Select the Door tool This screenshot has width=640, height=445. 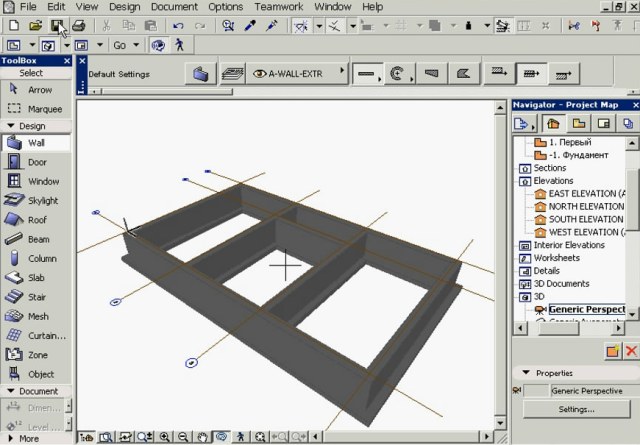pyautogui.click(x=36, y=162)
